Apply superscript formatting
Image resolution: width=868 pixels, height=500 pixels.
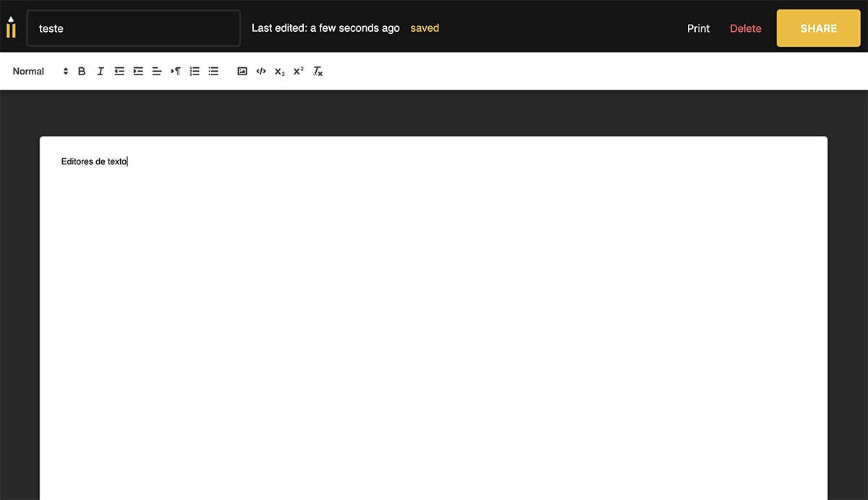tap(299, 72)
